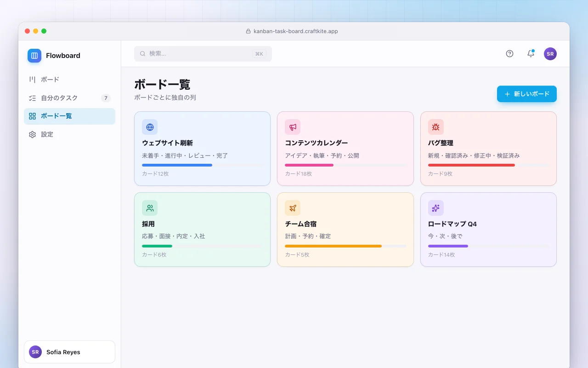Image resolution: width=588 pixels, height=368 pixels.
Task: Open the help question mark icon
Action: tap(509, 54)
